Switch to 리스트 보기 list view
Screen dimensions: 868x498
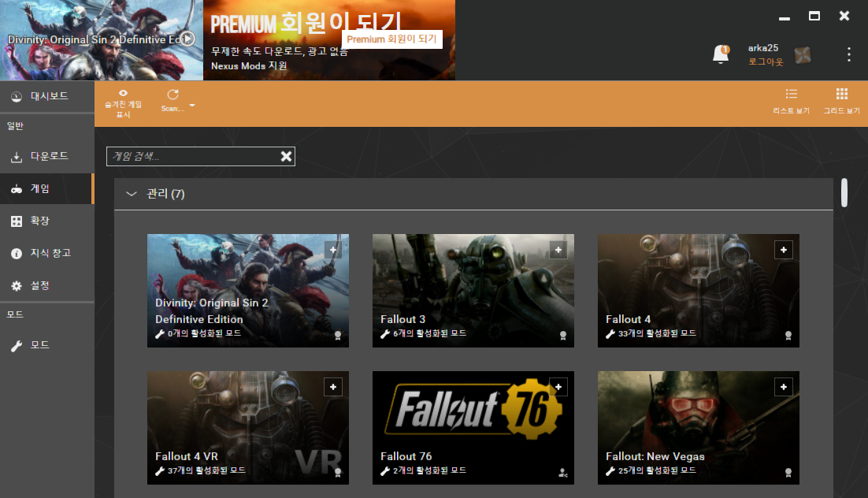tap(791, 101)
